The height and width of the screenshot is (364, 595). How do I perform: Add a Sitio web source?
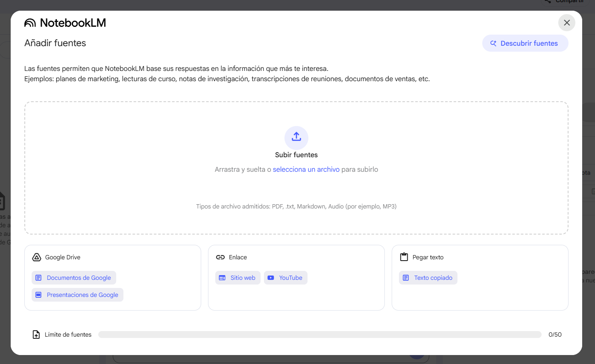pos(238,278)
